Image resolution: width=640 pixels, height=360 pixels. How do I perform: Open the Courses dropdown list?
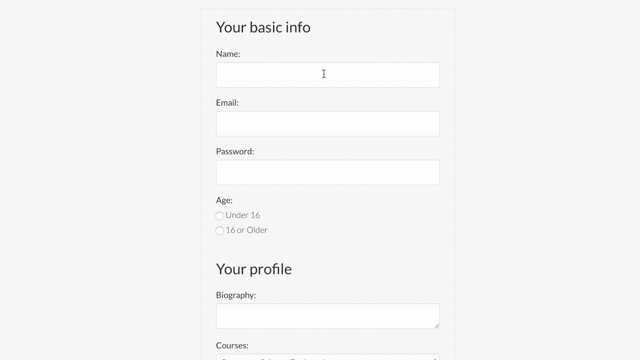coord(328,357)
